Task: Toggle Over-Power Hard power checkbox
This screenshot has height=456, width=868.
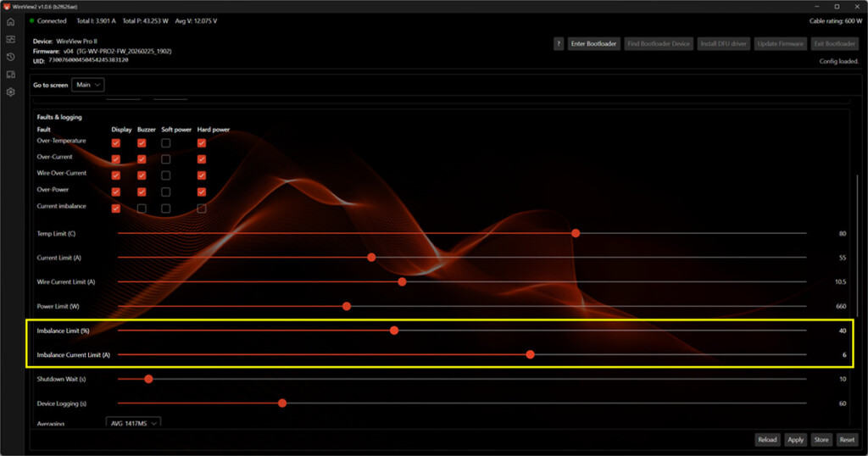Action: coord(202,192)
